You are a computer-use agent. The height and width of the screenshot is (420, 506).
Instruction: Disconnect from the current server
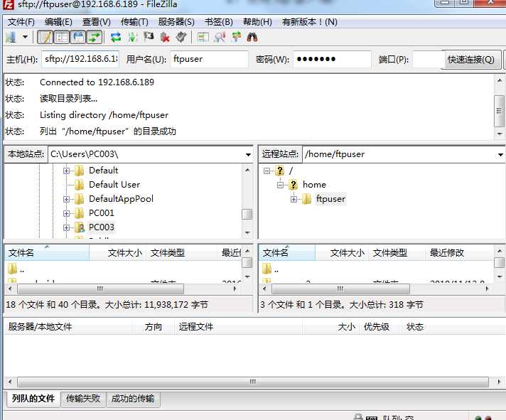click(x=165, y=37)
